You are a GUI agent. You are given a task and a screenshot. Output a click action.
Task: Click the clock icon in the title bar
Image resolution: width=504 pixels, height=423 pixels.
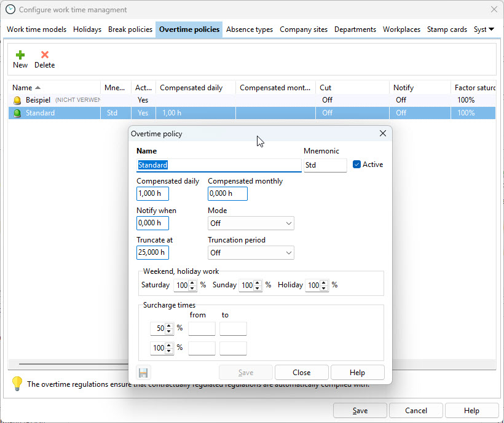click(10, 10)
